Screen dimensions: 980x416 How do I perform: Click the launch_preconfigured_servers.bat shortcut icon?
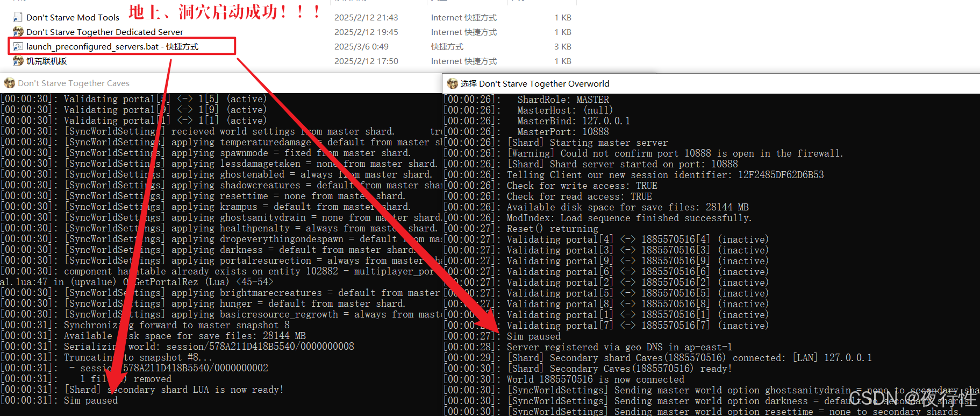tap(18, 46)
